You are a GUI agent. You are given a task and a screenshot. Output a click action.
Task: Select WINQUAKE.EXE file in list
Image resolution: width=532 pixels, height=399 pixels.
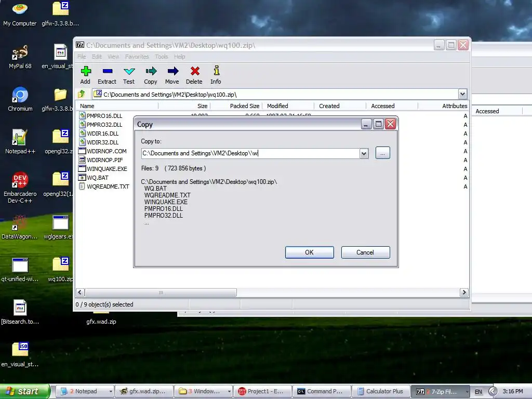103,169
